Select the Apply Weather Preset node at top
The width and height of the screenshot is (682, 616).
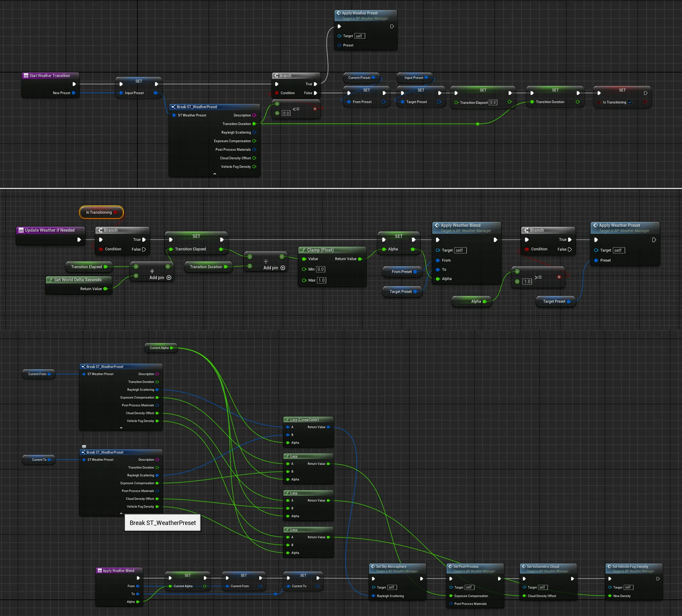pos(366,30)
